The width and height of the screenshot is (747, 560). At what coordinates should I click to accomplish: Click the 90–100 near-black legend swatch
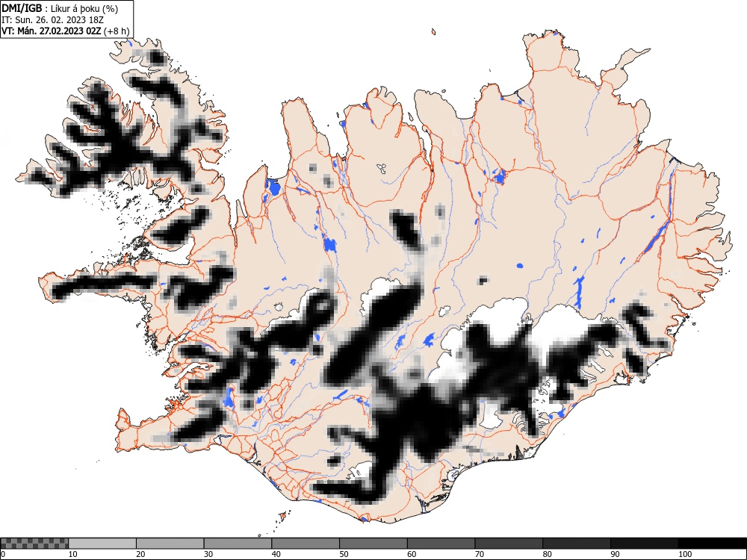click(x=644, y=544)
